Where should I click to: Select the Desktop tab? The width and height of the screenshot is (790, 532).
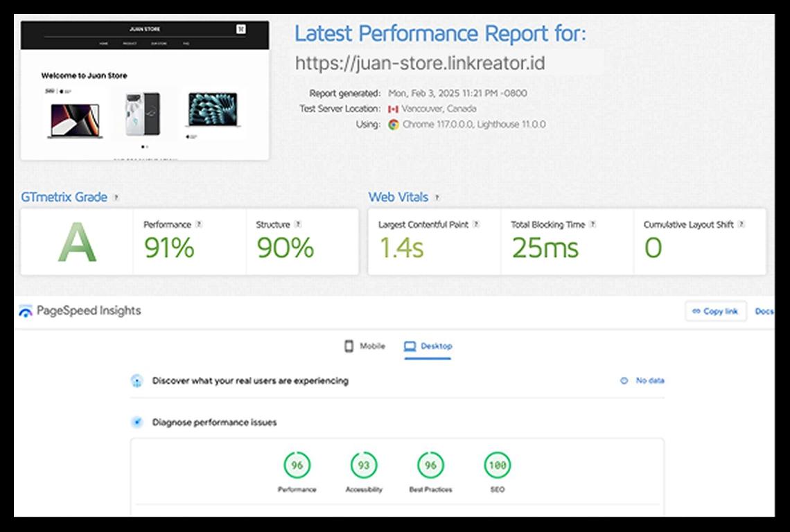pyautogui.click(x=428, y=346)
